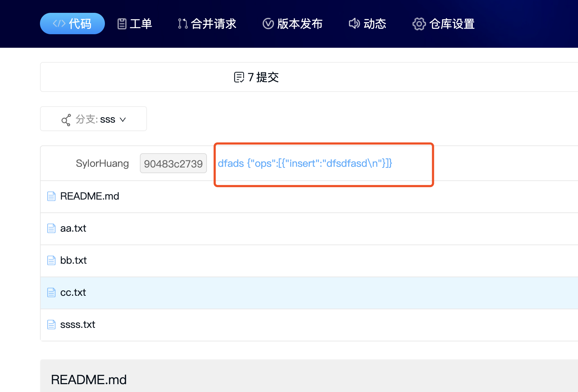Click the merge icon beside 合并请求

click(x=183, y=24)
